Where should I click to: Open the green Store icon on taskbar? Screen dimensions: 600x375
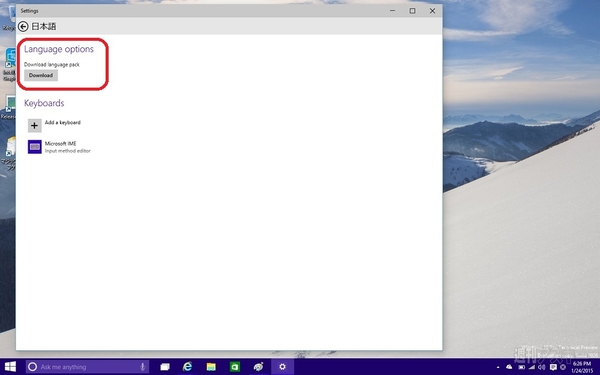235,367
